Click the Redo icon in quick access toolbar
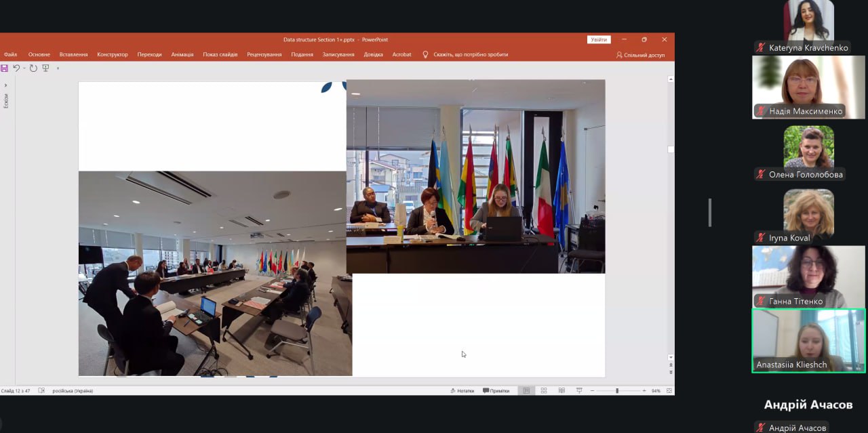Screen dimensions: 868x433 [33, 68]
